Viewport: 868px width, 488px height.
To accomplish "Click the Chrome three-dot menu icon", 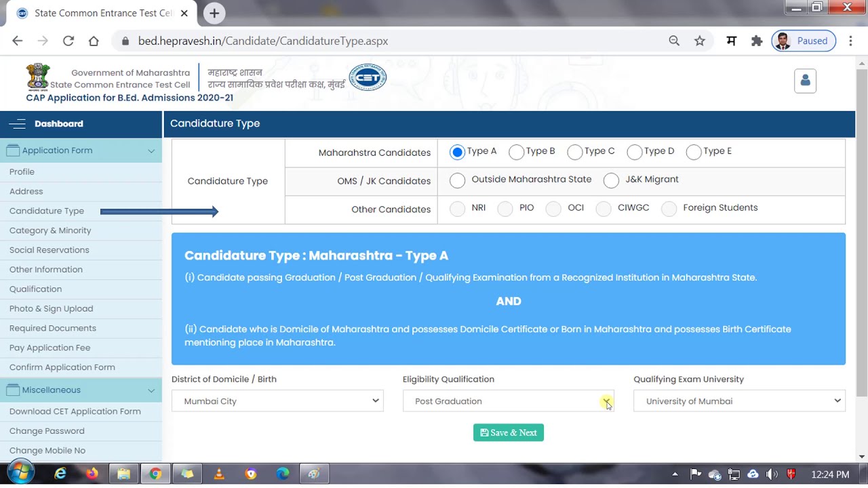I will coord(850,41).
